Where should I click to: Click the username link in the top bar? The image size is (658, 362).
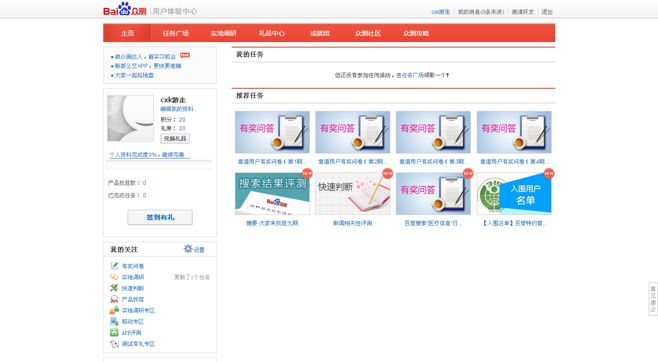pos(441,12)
